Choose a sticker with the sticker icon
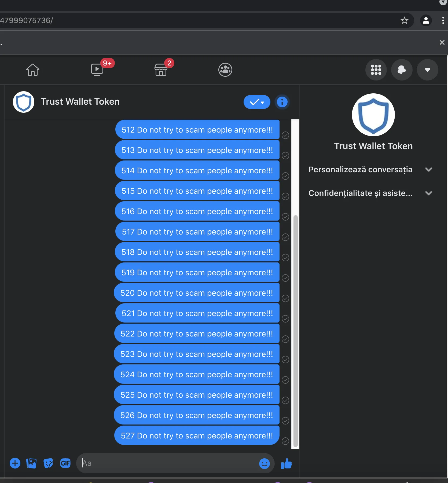This screenshot has width=448, height=483. coord(48,463)
